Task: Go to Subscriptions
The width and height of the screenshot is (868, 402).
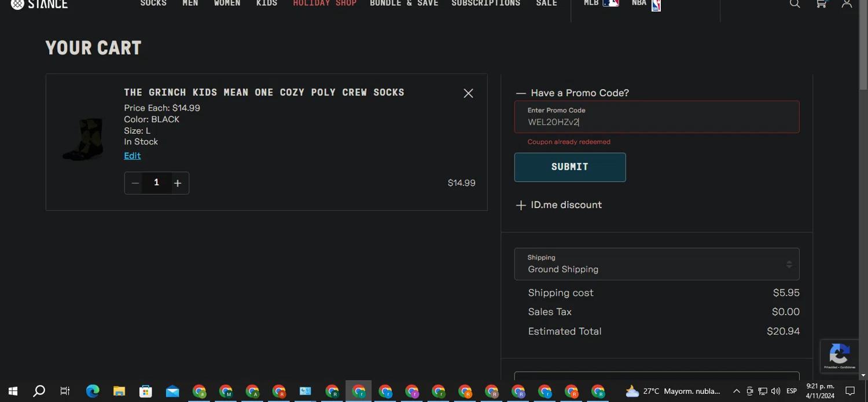Action: [x=486, y=3]
